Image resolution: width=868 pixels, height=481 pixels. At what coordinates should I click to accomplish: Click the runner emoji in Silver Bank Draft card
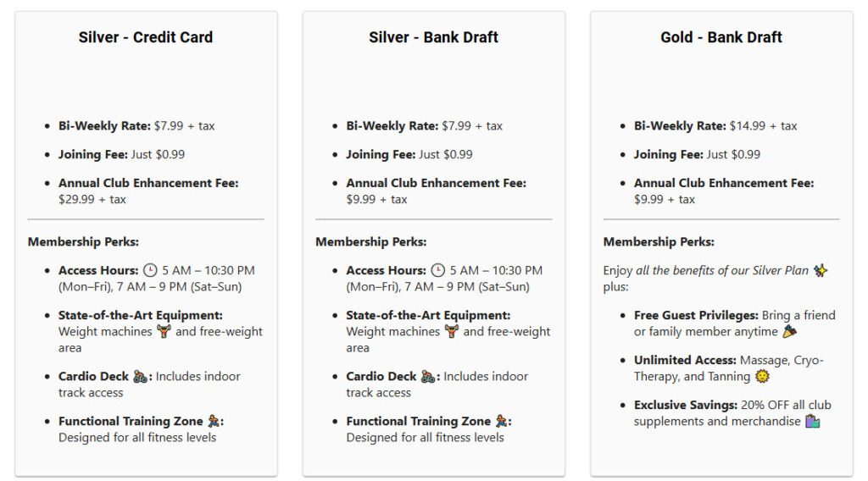(x=502, y=421)
